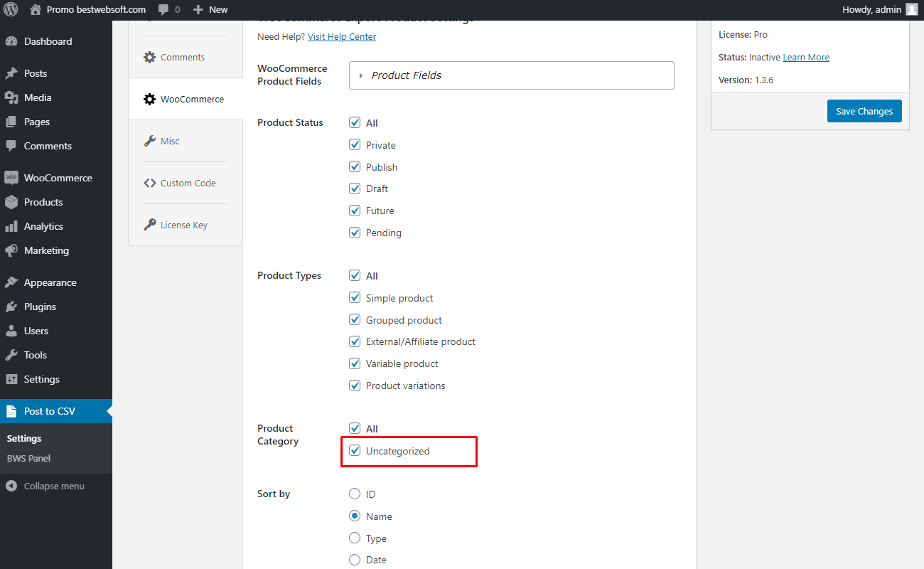This screenshot has height=569, width=924.
Task: Toggle the Uncategorized category checkbox
Action: (x=355, y=450)
